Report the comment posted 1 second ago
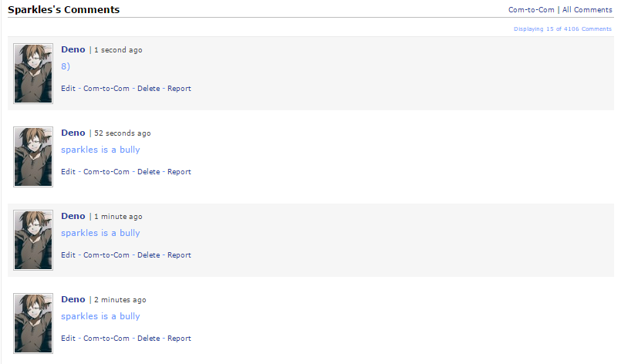This screenshot has width=621, height=364. pyautogui.click(x=179, y=89)
